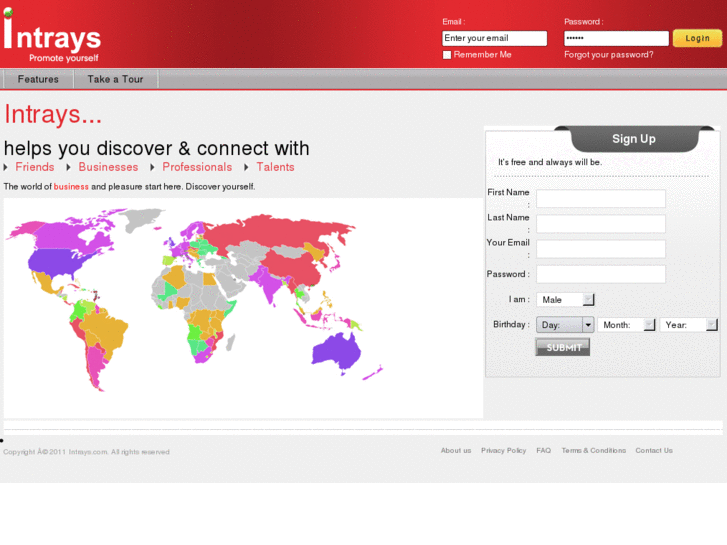Click the arrow bullet before Talents
Screen dimensions: 727x545
point(246,167)
